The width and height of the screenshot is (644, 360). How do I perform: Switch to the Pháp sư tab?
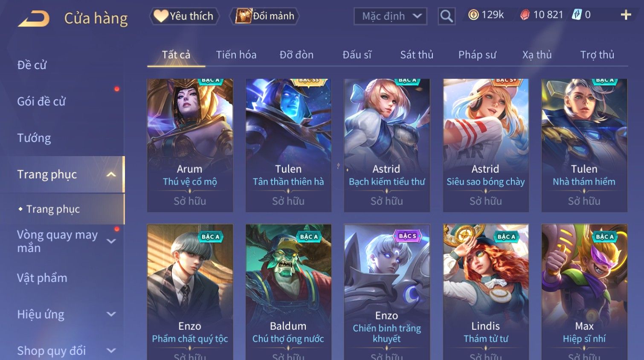coord(477,55)
